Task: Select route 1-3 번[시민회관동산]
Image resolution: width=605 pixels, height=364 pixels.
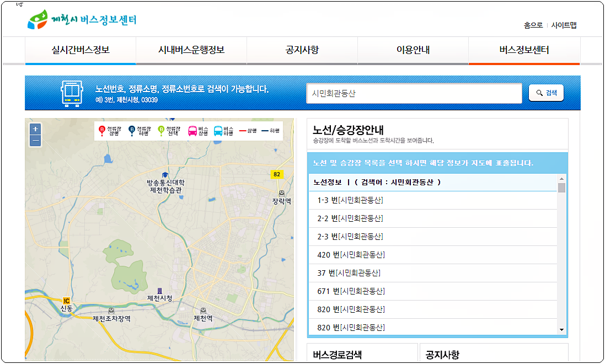Action: [x=433, y=200]
